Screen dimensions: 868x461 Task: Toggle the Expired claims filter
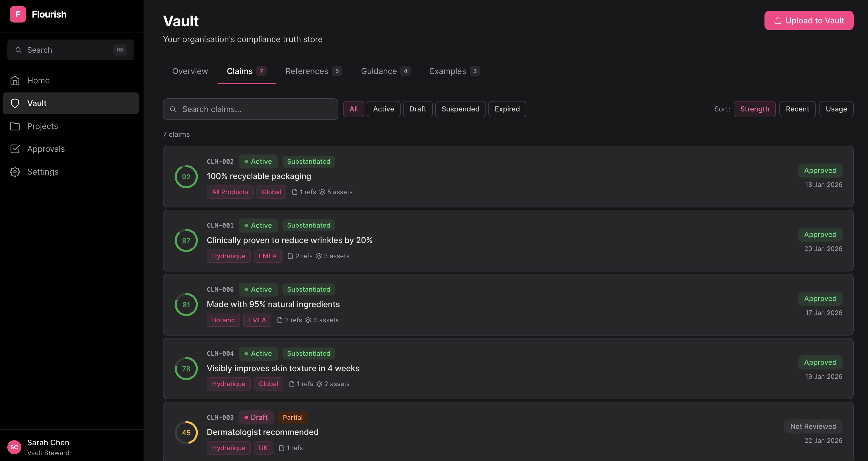click(x=507, y=109)
